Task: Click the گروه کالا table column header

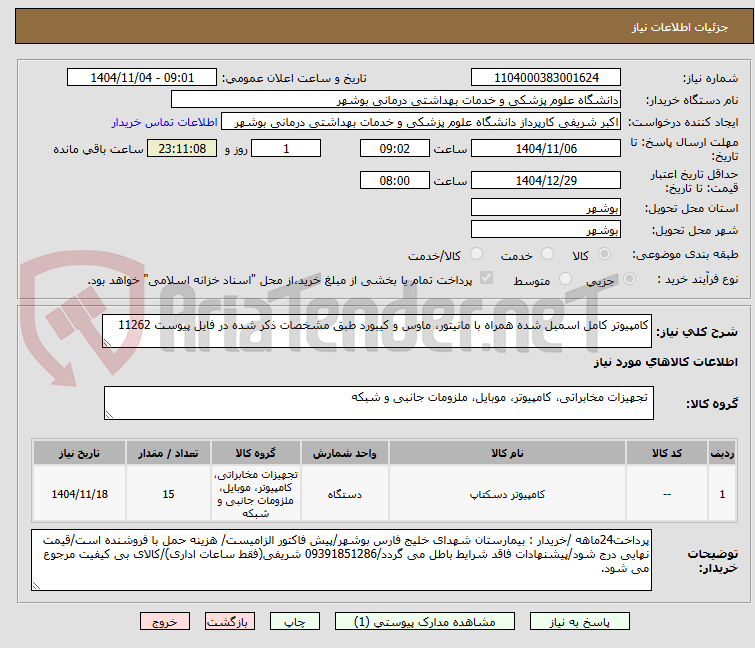Action: point(256,453)
